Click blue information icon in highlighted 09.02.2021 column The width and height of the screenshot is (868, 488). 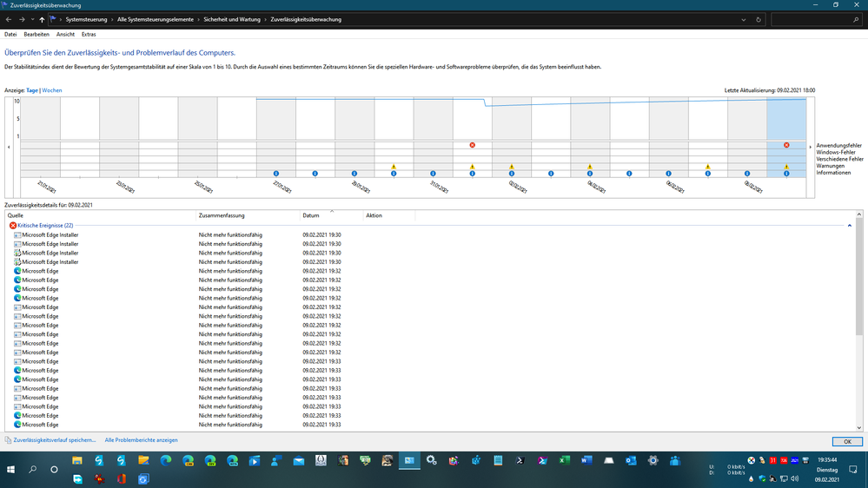(x=786, y=174)
